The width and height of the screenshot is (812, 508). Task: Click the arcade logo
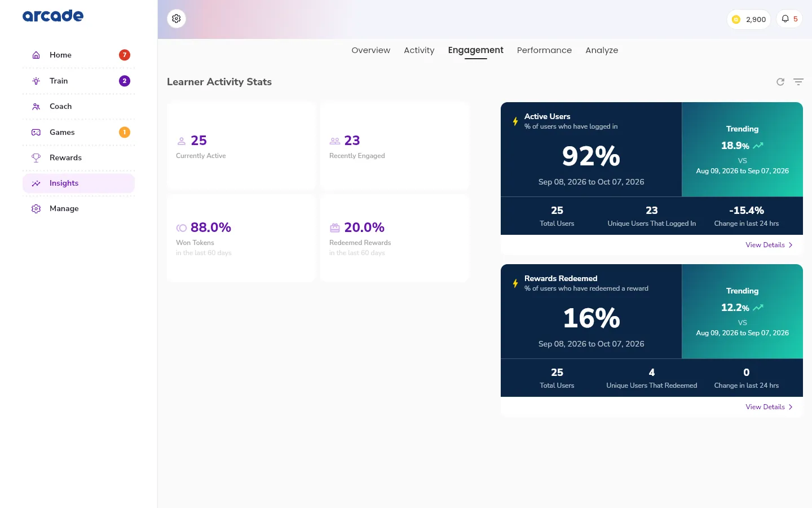point(53,16)
